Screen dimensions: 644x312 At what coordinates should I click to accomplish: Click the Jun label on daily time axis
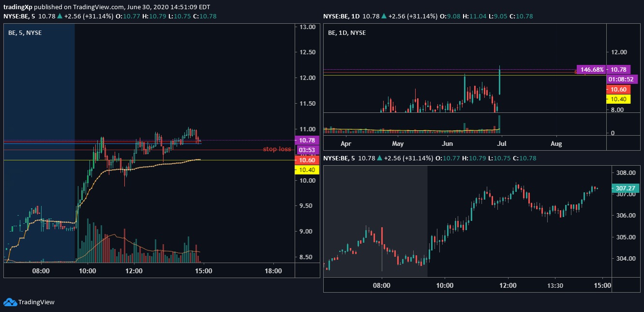click(448, 143)
